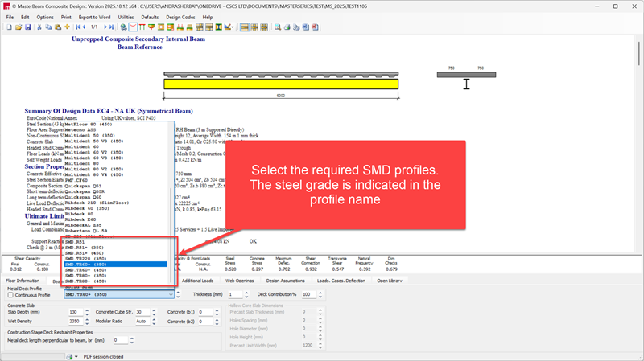The height and width of the screenshot is (361, 644).
Task: Click the globe icon in toolbar
Action: pyautogui.click(x=123, y=27)
